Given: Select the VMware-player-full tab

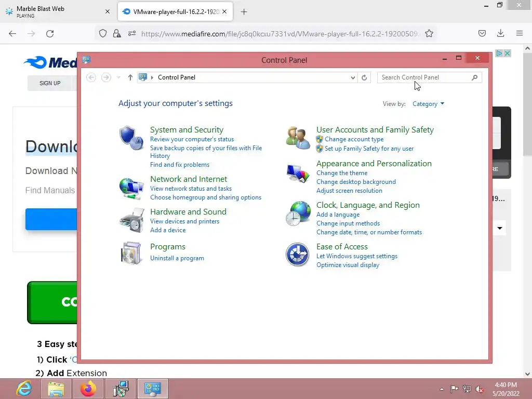Looking at the screenshot, I should [176, 11].
